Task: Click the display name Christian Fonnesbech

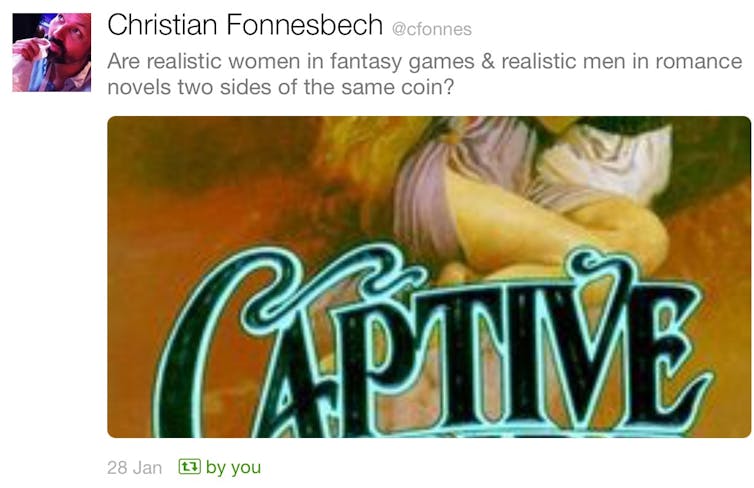Action: coord(245,25)
